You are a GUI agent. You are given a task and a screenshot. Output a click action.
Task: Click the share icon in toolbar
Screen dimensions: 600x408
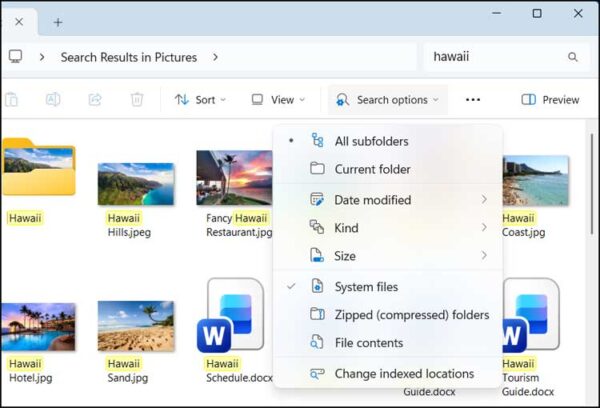click(x=95, y=100)
